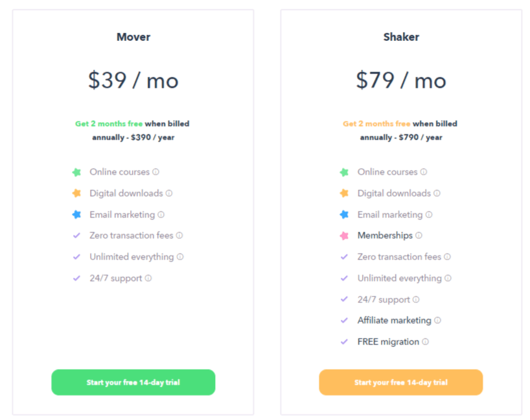Click info icon beside Mover Online courses

tap(156, 172)
